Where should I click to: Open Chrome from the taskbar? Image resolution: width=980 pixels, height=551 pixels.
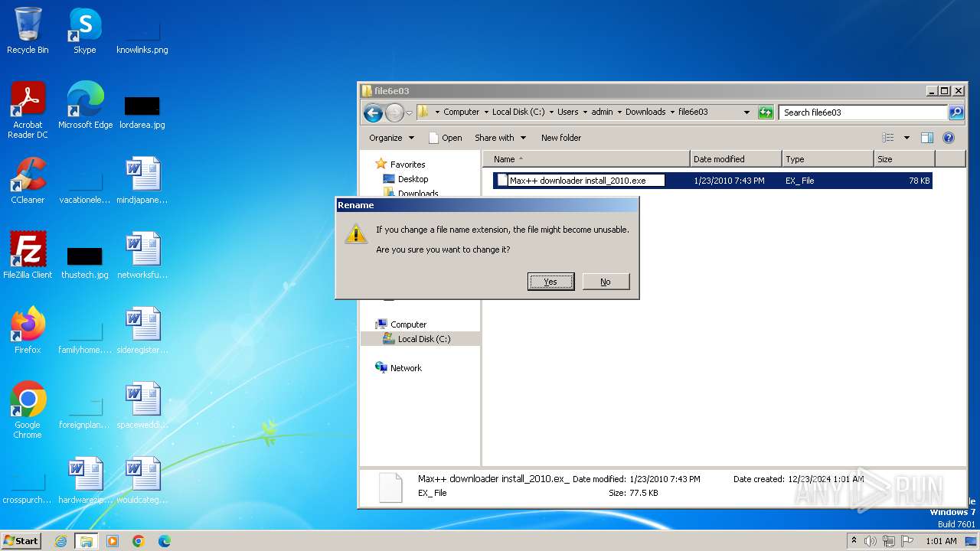139,541
